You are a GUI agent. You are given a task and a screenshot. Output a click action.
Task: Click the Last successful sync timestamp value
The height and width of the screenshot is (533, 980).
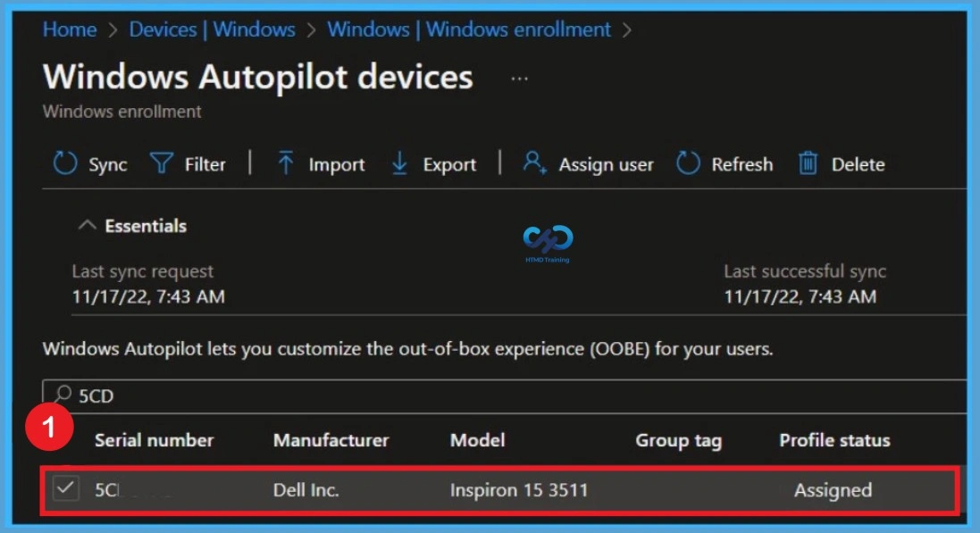pos(800,296)
